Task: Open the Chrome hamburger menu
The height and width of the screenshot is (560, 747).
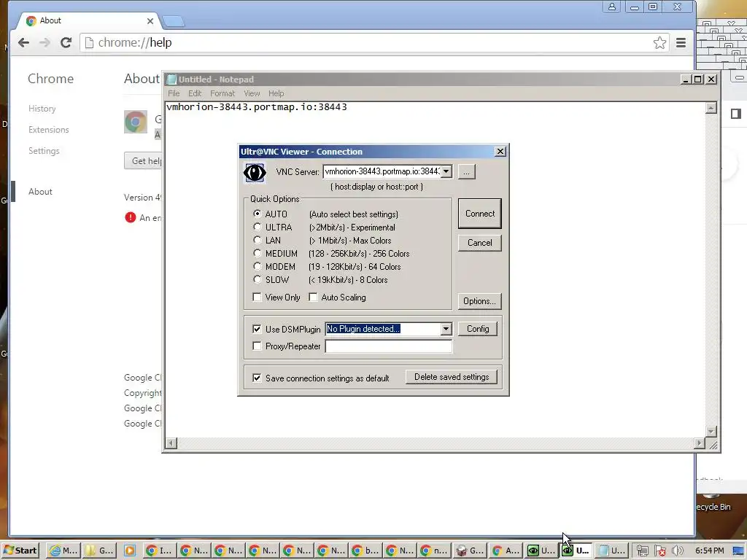Action: tap(681, 43)
